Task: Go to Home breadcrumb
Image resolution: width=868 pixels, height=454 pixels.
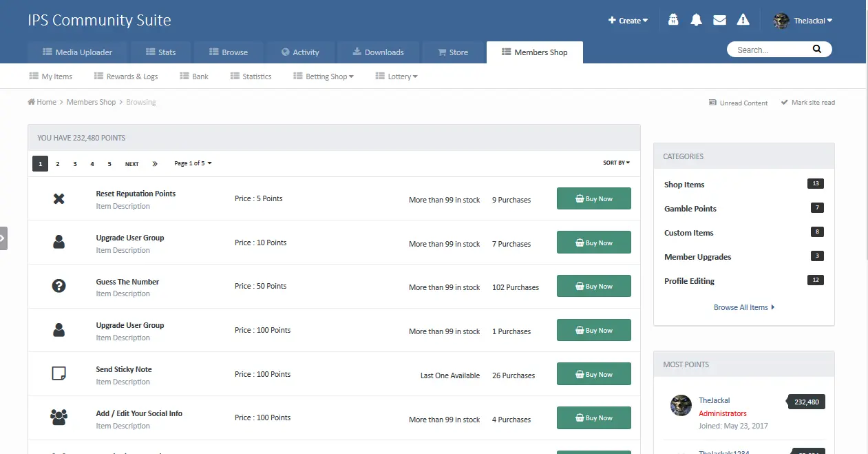Action: point(42,102)
